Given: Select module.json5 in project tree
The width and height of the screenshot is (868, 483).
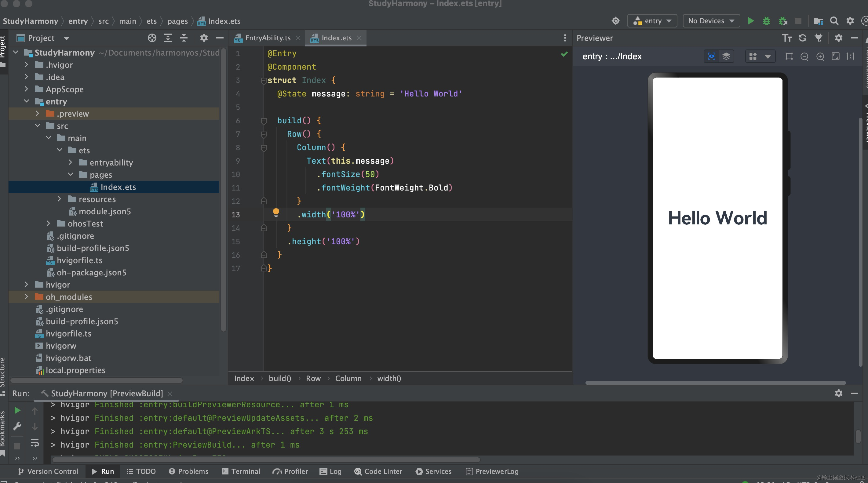Looking at the screenshot, I should click(105, 211).
